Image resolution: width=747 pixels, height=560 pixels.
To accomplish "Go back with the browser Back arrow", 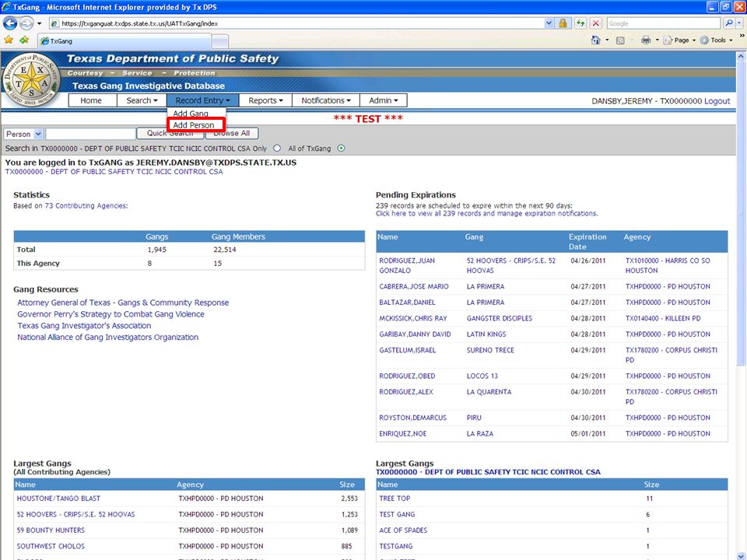I will click(x=10, y=23).
